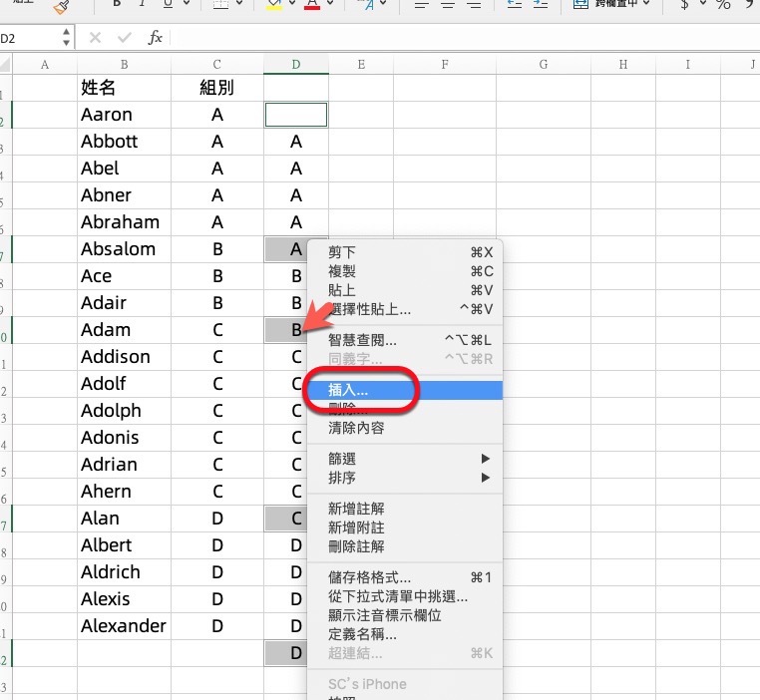Screen dimensions: 760x700
Task: Open the underline style dropdown arrow
Action: (187, 3)
